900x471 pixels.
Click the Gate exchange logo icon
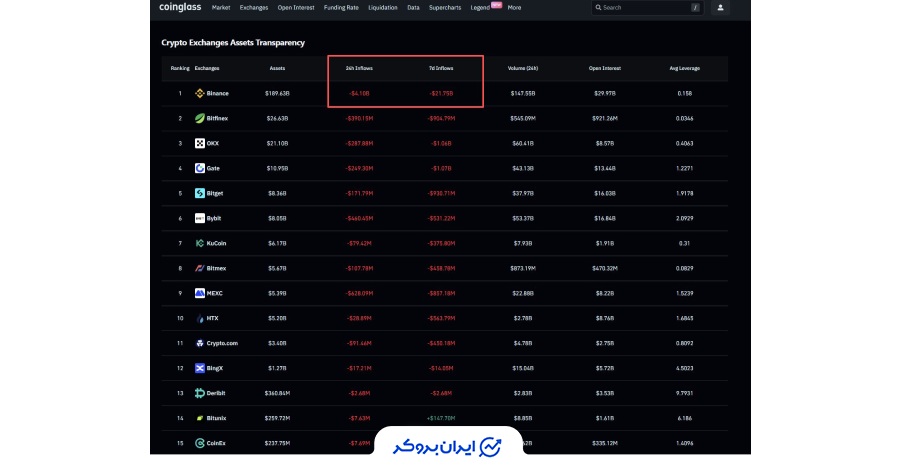200,168
